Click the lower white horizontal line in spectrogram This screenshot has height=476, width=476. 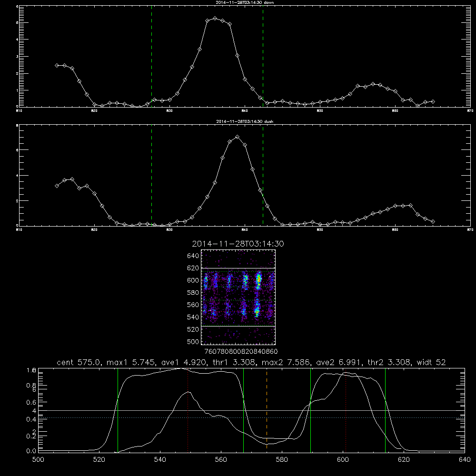pos(238,327)
